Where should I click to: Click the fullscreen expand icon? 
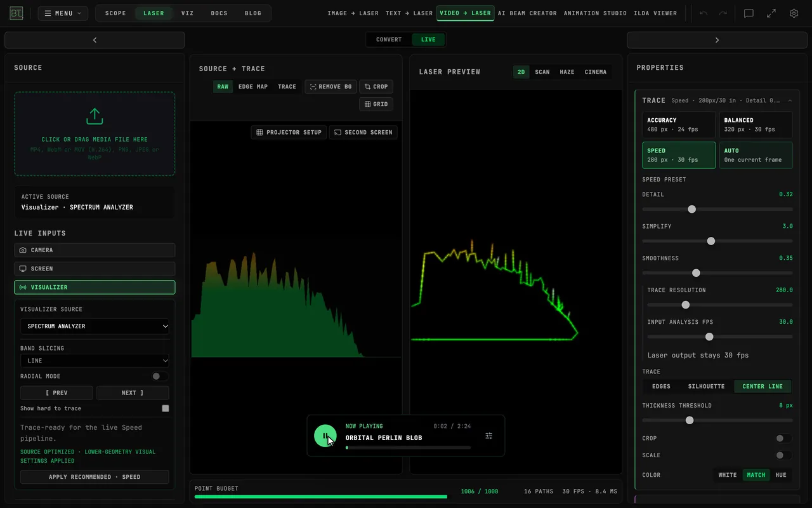tap(771, 13)
